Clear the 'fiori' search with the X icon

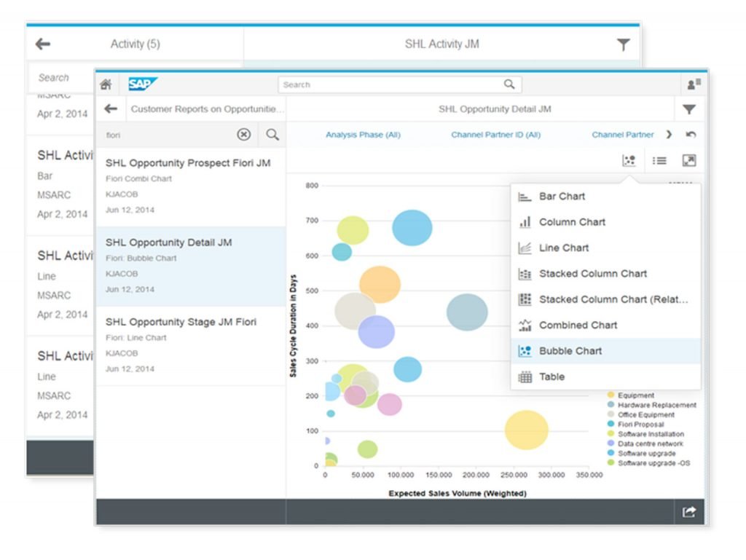[244, 135]
